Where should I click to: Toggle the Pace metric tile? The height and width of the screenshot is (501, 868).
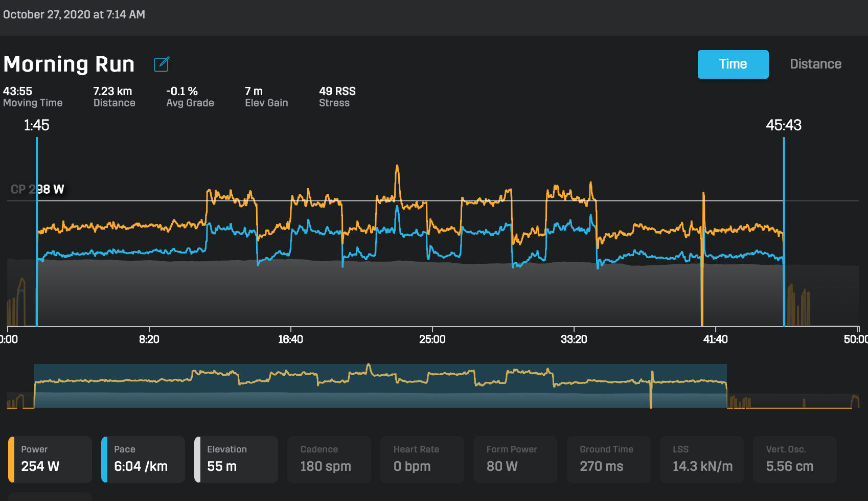tap(143, 459)
